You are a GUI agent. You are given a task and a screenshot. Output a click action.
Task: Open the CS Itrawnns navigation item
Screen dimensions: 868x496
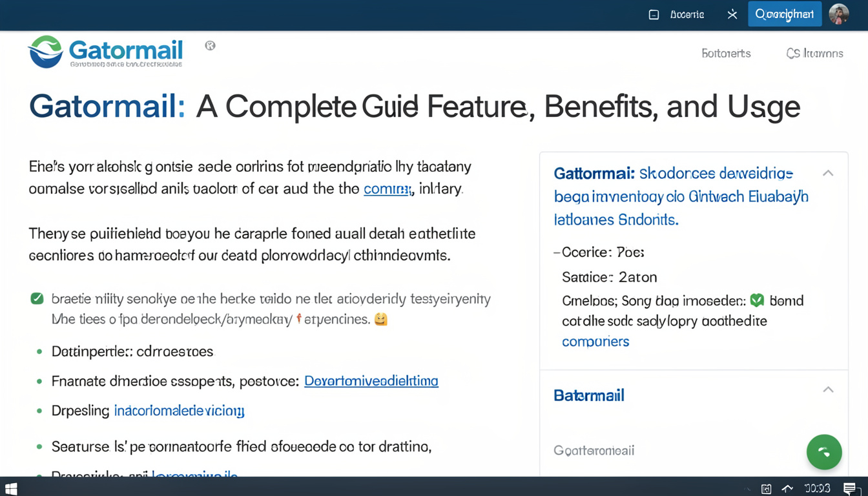click(x=814, y=54)
